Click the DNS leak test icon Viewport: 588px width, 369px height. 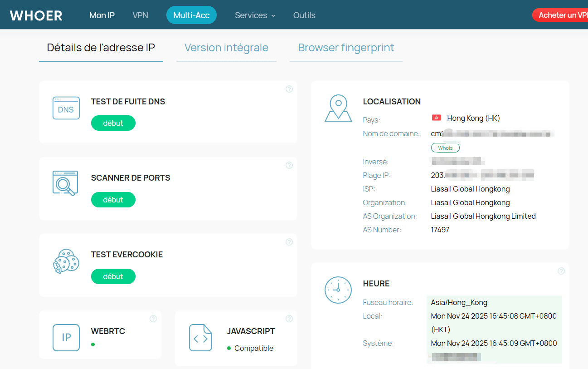coord(66,108)
